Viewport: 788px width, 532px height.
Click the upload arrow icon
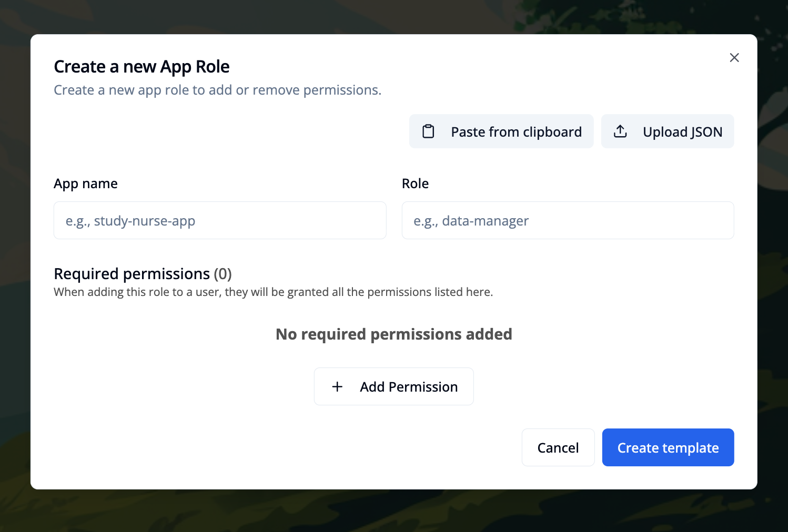[x=621, y=131]
